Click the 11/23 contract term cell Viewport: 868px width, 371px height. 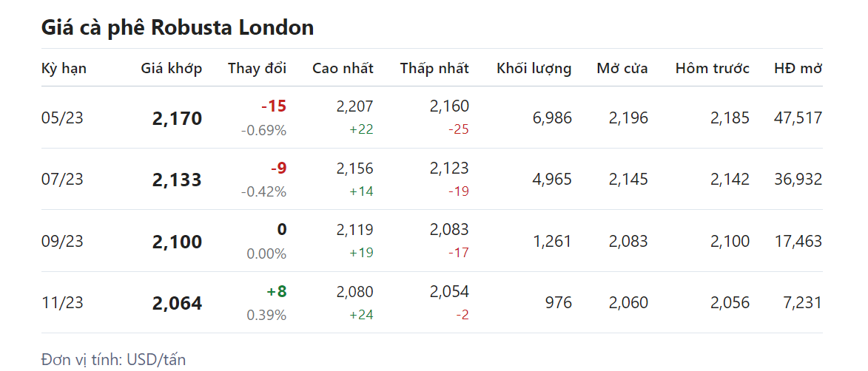(x=62, y=303)
